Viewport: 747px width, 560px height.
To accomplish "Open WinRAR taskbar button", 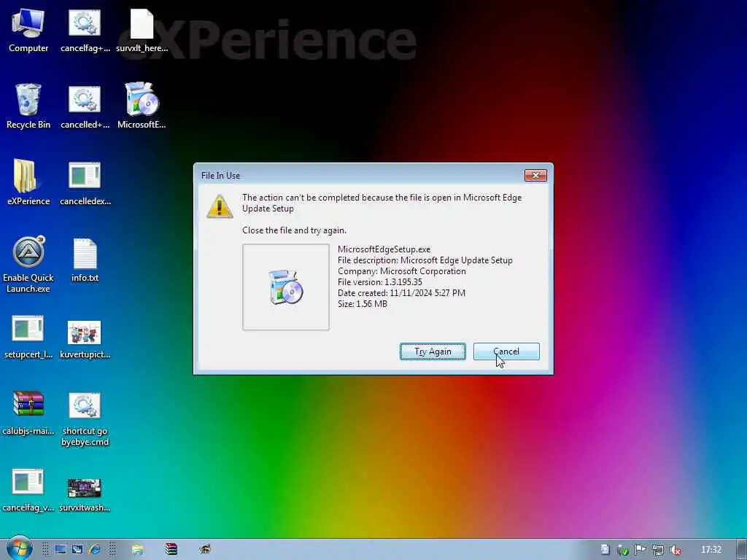I will 171,550.
